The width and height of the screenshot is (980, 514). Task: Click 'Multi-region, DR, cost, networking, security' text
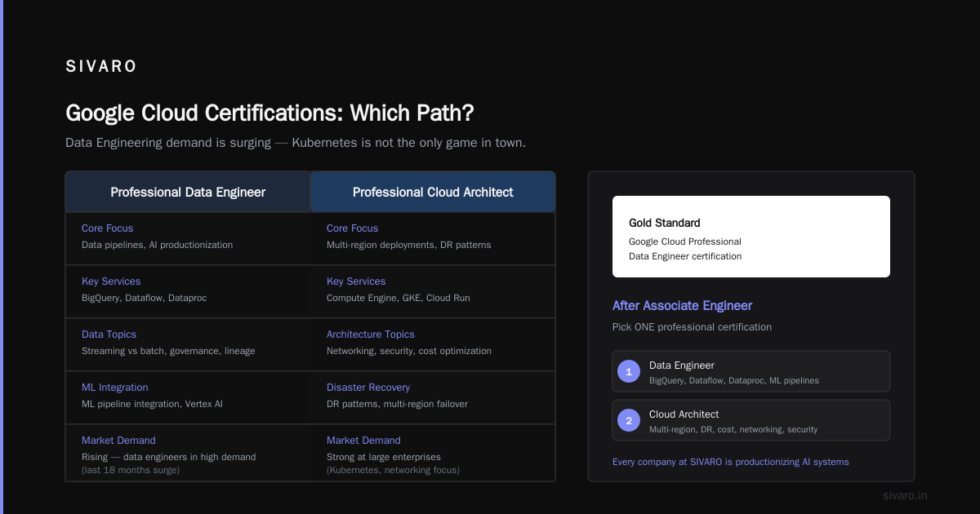(733, 429)
